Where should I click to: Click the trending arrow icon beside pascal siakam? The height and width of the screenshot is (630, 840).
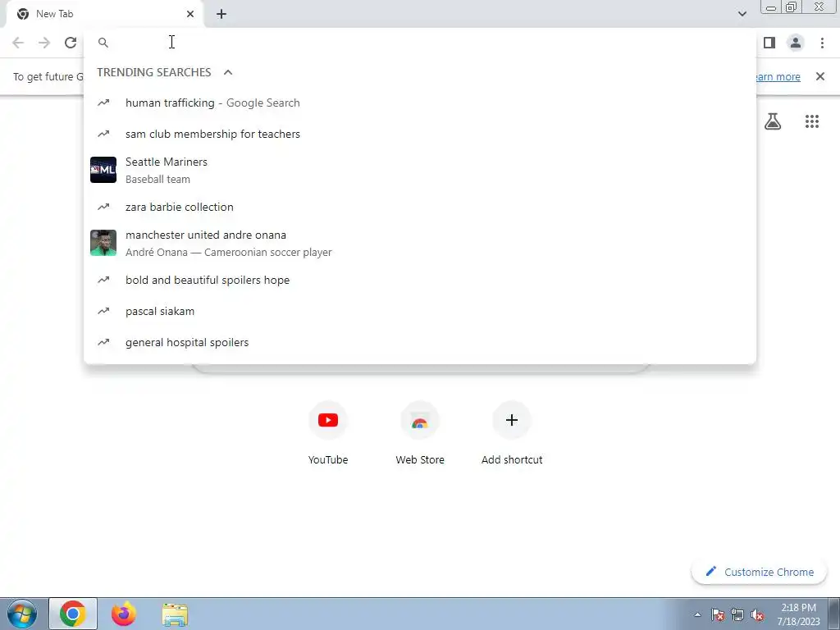tap(103, 311)
